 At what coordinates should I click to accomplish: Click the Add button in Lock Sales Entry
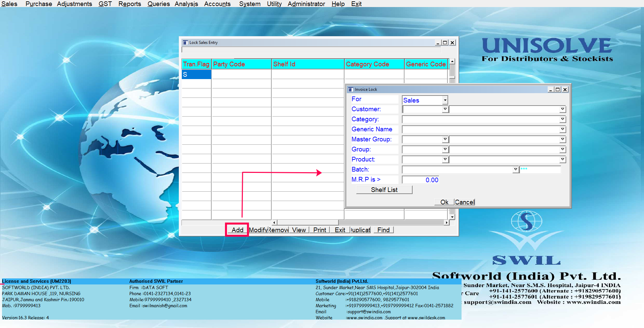[x=237, y=230]
